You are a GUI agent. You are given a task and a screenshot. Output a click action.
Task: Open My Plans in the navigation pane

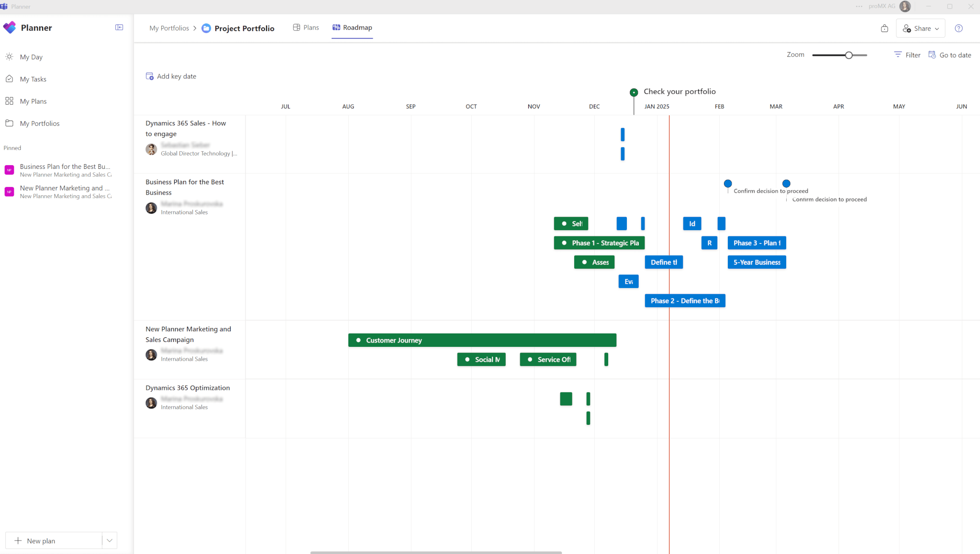[x=10, y=101]
